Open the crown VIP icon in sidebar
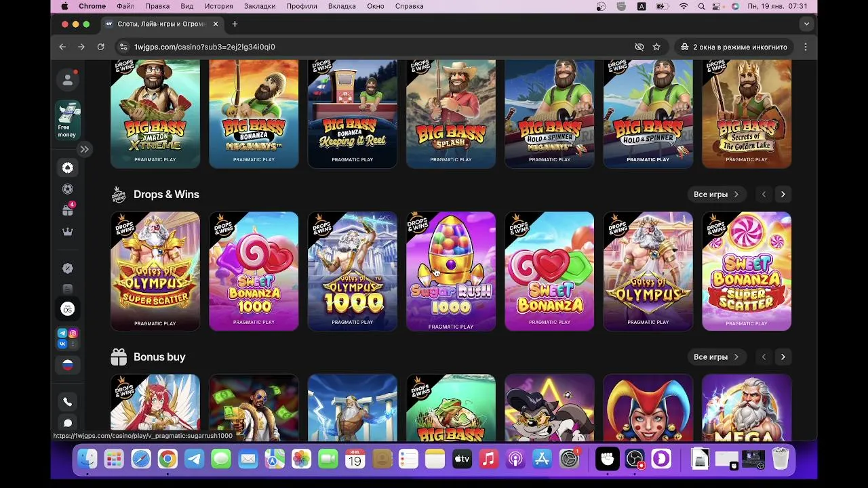Screen dimensions: 868x488 pyautogui.click(x=68, y=232)
